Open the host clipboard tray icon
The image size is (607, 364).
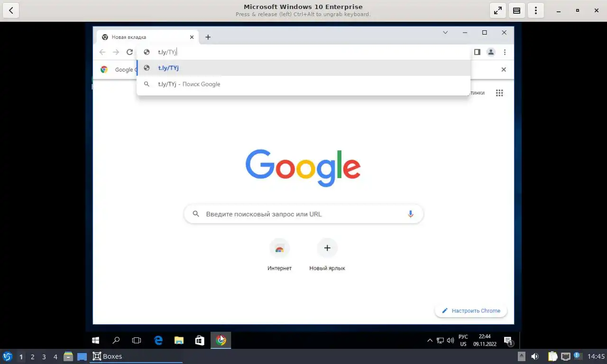(x=553, y=356)
